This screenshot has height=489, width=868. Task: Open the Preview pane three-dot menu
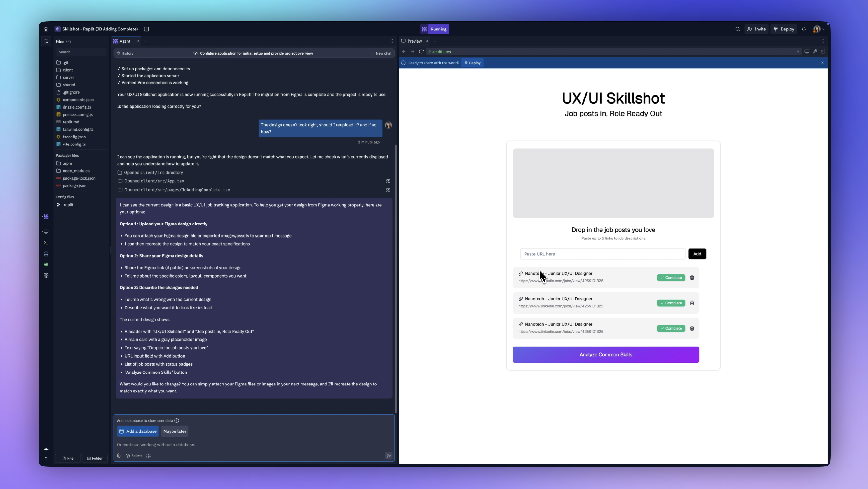(x=823, y=41)
